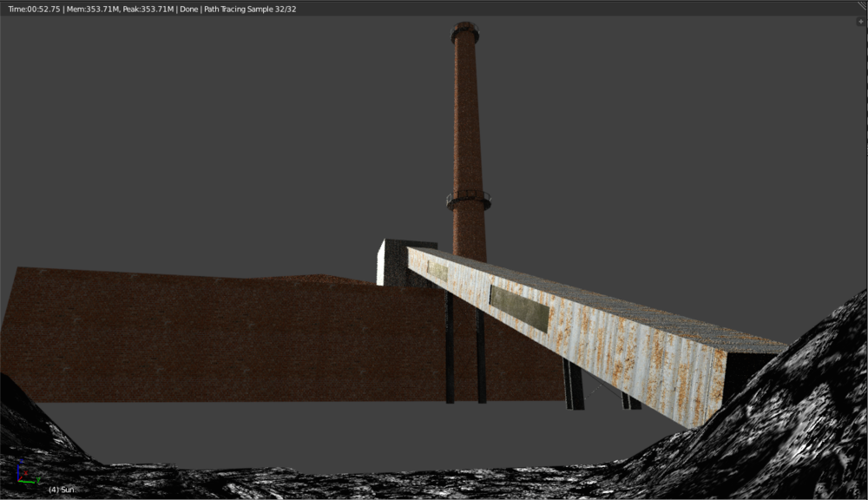The width and height of the screenshot is (868, 500).
Task: Click the "Y" axis label near the gizmo
Action: pyautogui.click(x=38, y=480)
